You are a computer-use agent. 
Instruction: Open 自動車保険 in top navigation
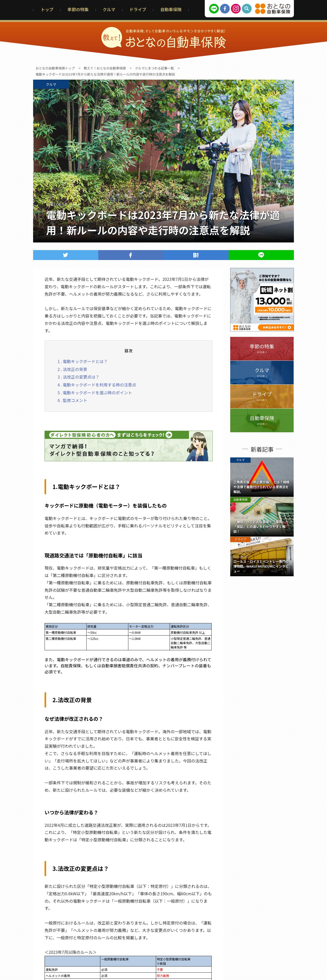pyautogui.click(x=171, y=9)
